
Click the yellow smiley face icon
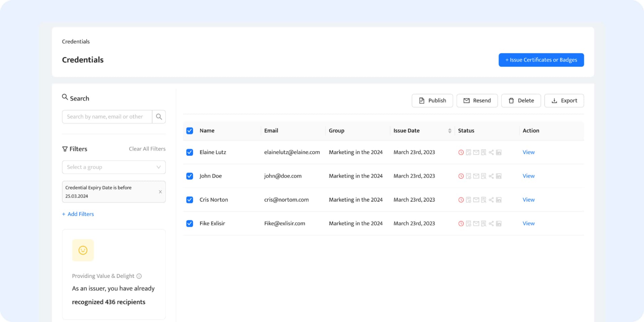tap(83, 250)
